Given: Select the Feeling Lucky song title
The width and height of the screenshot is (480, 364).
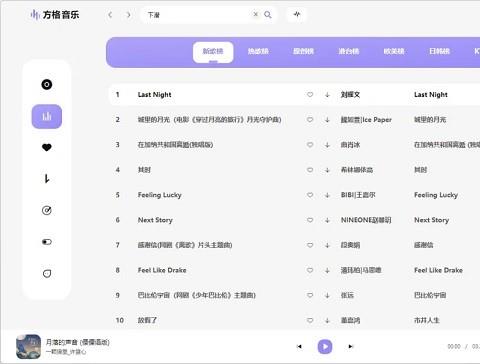Looking at the screenshot, I should pos(160,195).
